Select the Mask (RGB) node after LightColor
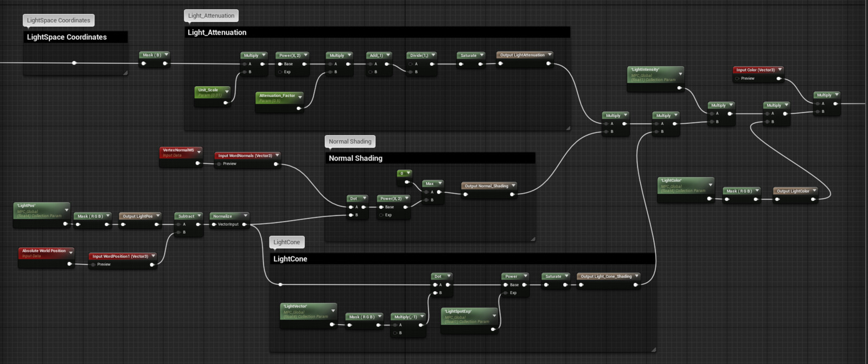Image resolution: width=868 pixels, height=364 pixels. [742, 195]
